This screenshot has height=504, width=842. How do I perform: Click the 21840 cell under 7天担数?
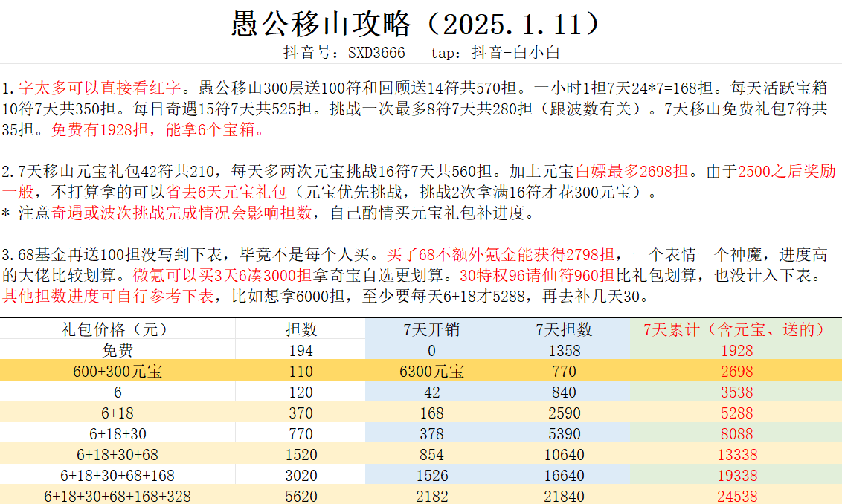[x=564, y=496]
